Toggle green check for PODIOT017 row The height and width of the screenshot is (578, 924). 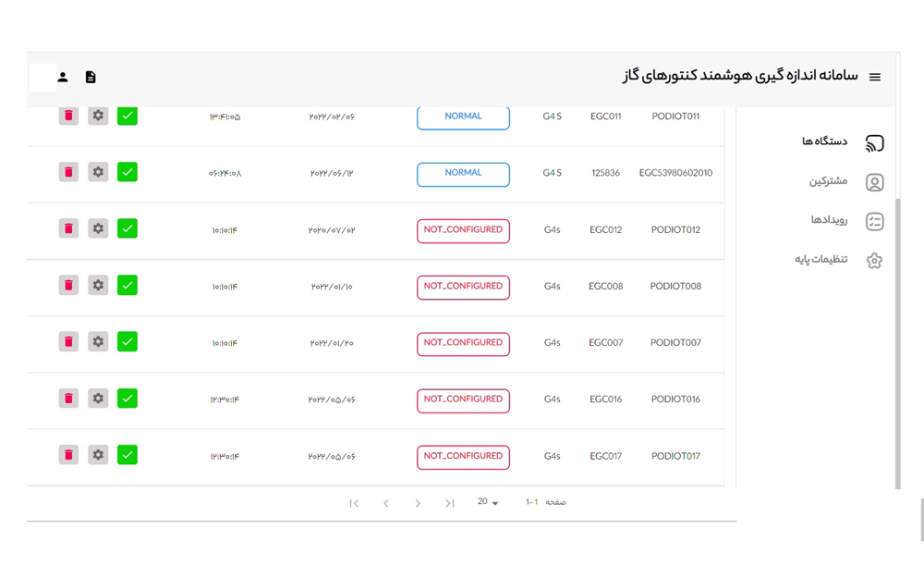(x=128, y=455)
